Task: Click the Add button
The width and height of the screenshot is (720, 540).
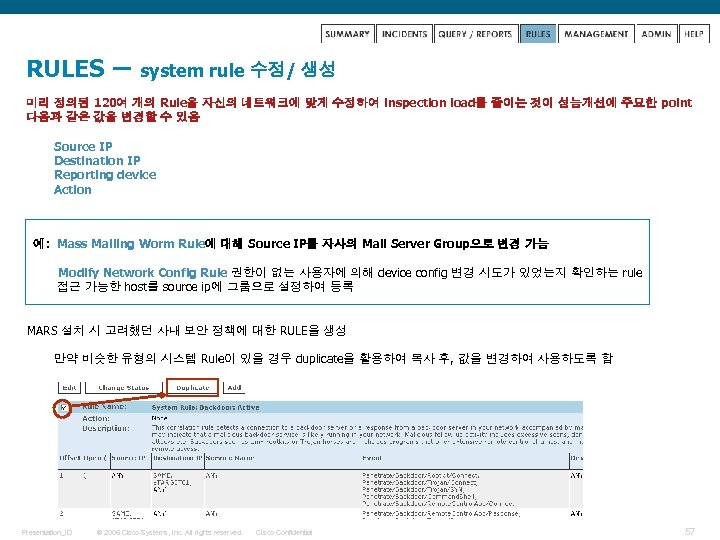Action: (234, 387)
